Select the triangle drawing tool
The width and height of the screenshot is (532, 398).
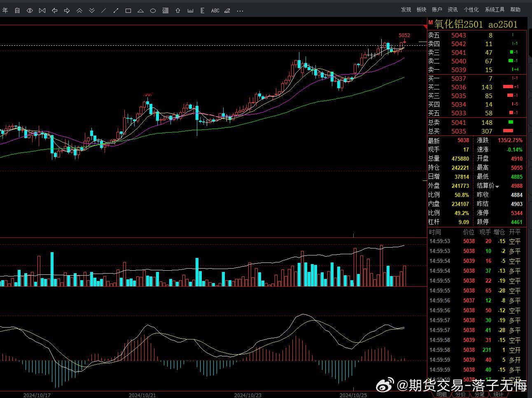(140, 11)
